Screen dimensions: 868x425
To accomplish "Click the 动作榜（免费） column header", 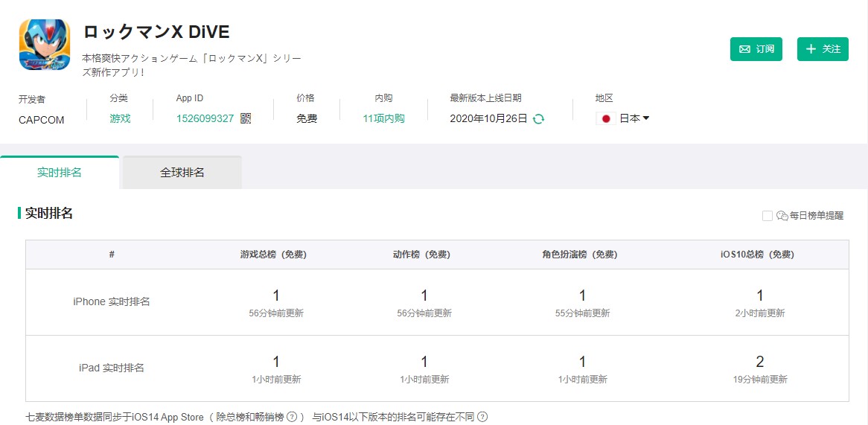I will point(421,255).
